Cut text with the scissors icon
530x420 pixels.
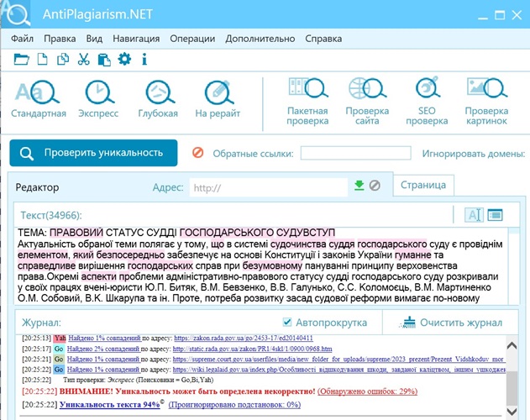[x=83, y=60]
